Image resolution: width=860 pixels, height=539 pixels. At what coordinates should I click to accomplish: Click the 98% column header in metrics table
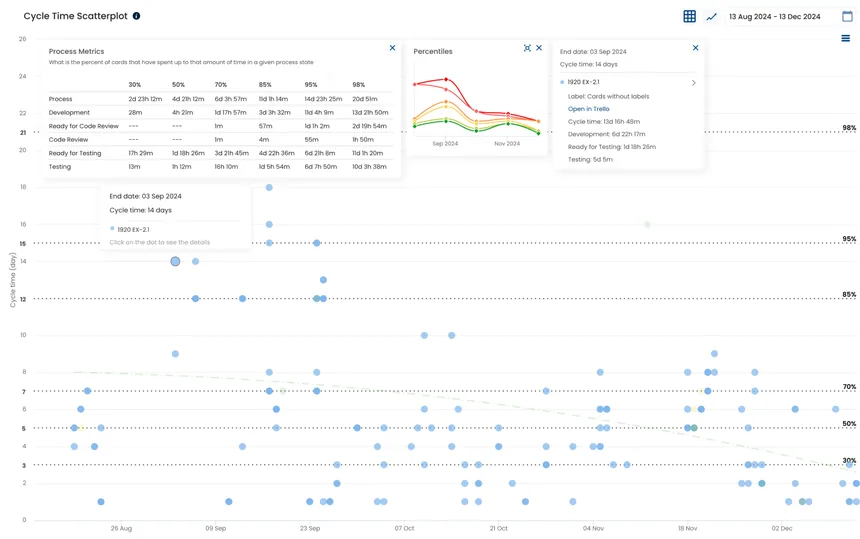[x=358, y=85]
